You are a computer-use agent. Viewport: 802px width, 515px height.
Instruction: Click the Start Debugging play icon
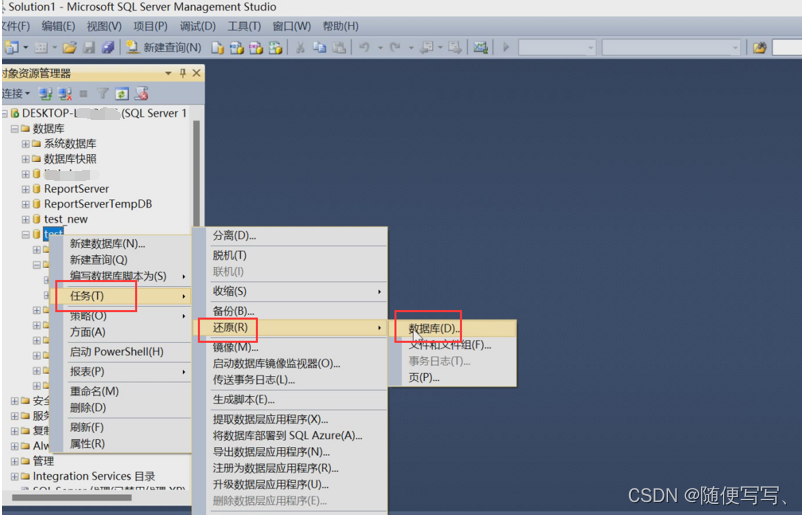[x=506, y=48]
